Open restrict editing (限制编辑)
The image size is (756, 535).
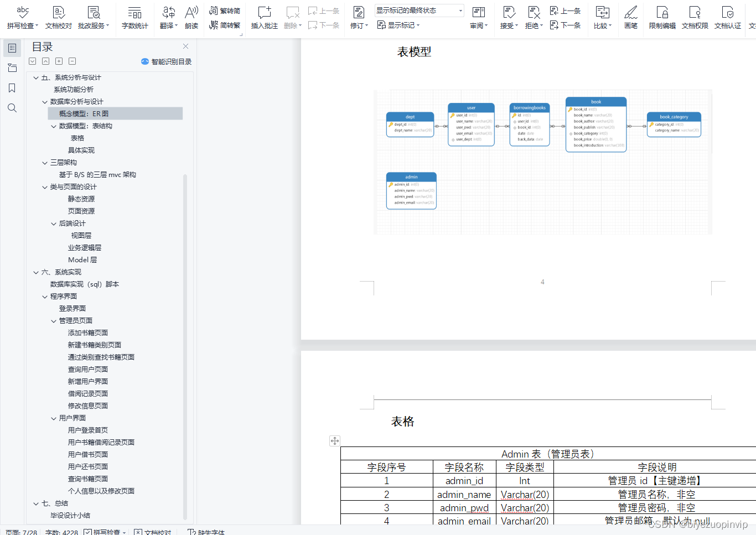coord(662,17)
